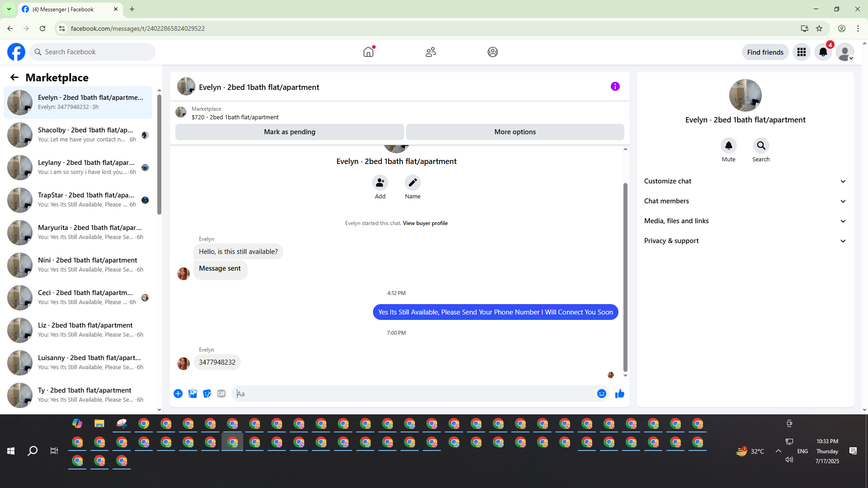The image size is (868, 488).
Task: Open the Groups icon in the top nav
Action: click(x=493, y=52)
